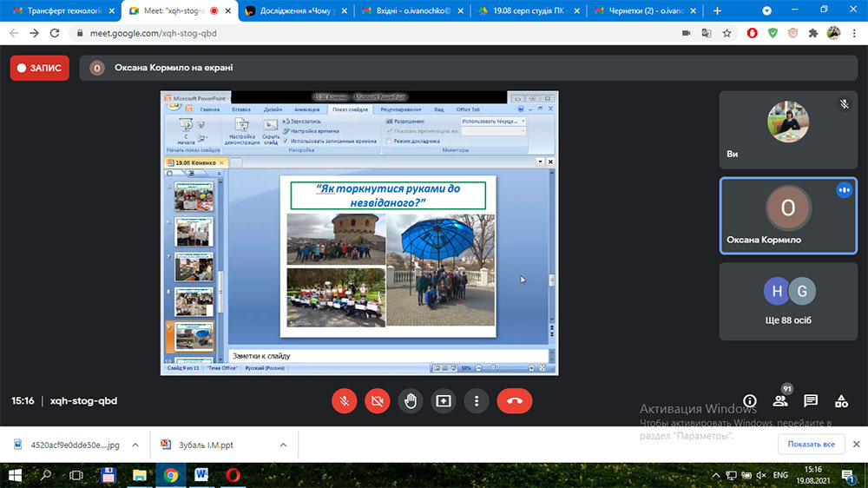Open the activities icon in Meet

(841, 401)
